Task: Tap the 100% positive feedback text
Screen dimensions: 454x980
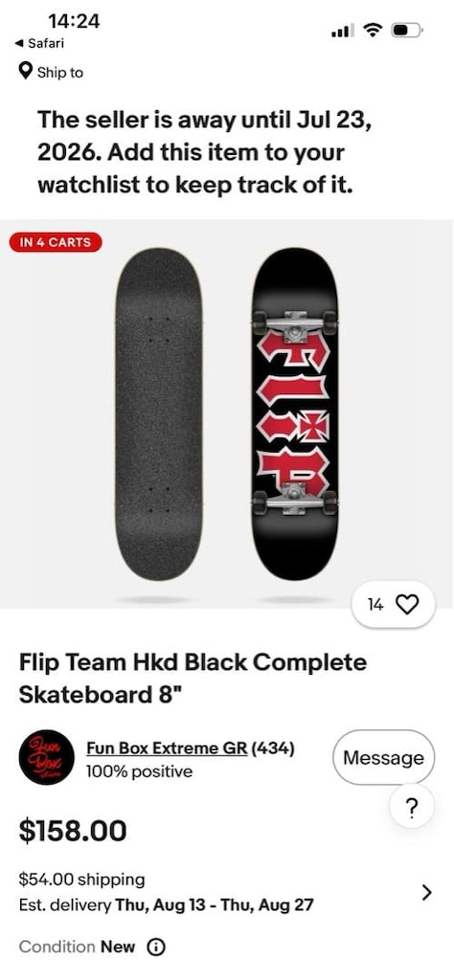Action: [139, 771]
